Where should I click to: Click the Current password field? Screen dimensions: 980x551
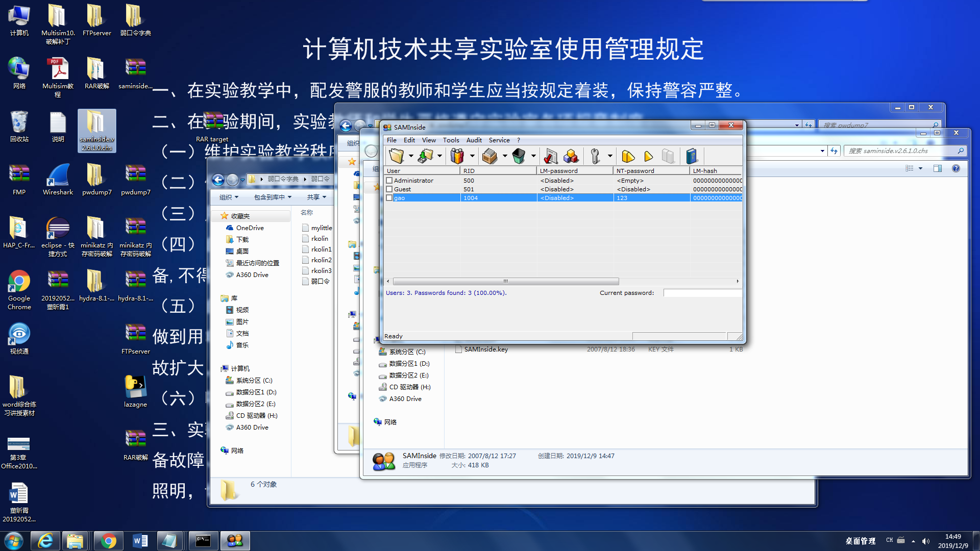pos(702,293)
